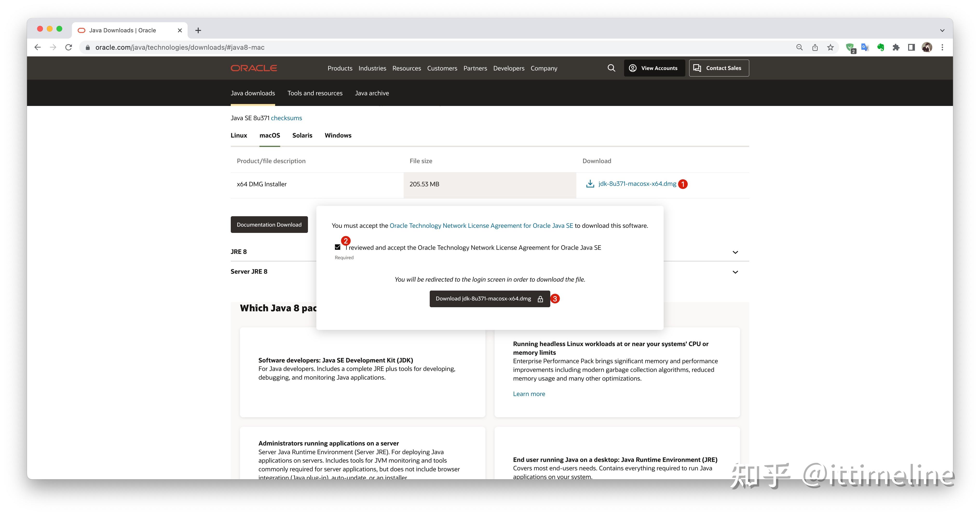This screenshot has width=980, height=515.
Task: Open the checksums link
Action: coord(286,118)
